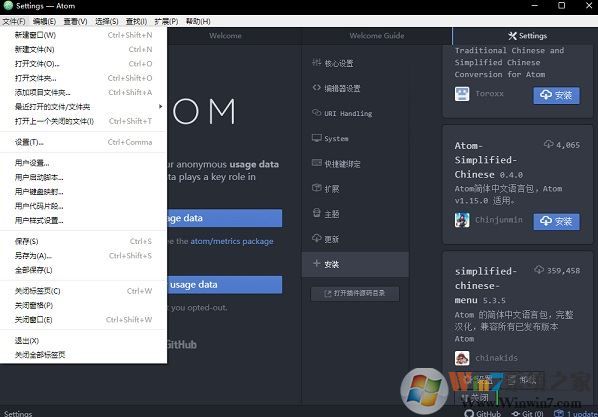The image size is (598, 417).
Task: Select 打开文件(O)... menu entry
Action: point(83,64)
